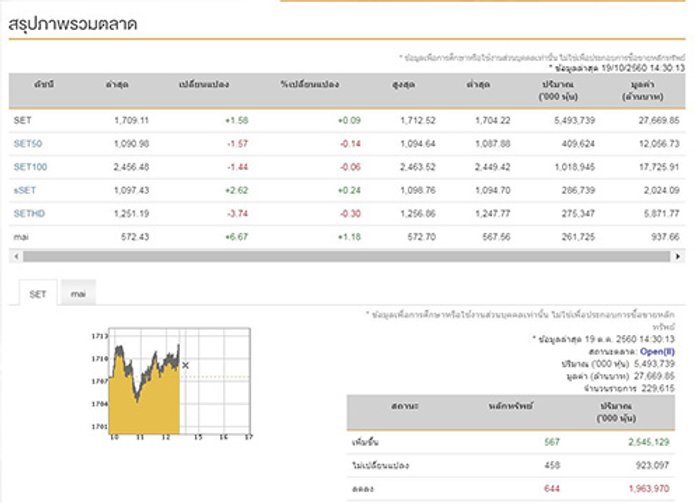
Task: Select SET100 last value 2,456.48
Action: [x=131, y=167]
